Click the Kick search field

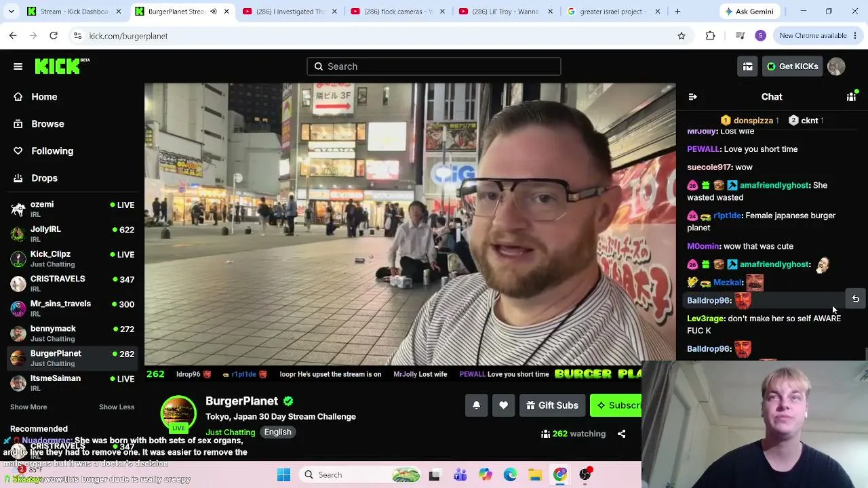[434, 66]
